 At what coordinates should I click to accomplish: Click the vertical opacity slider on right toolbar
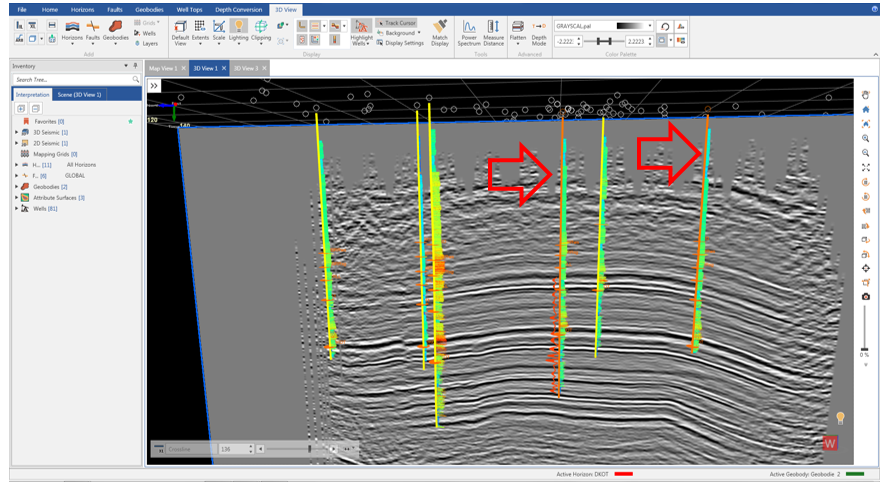865,328
